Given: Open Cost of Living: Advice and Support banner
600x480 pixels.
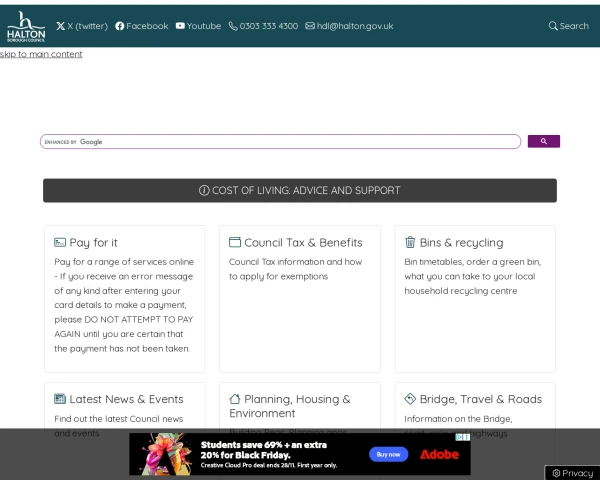Looking at the screenshot, I should [300, 190].
